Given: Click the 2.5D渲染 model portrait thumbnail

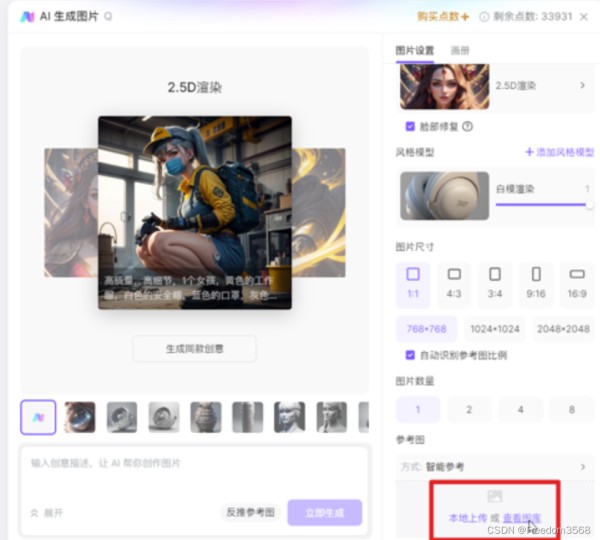Looking at the screenshot, I should click(444, 86).
